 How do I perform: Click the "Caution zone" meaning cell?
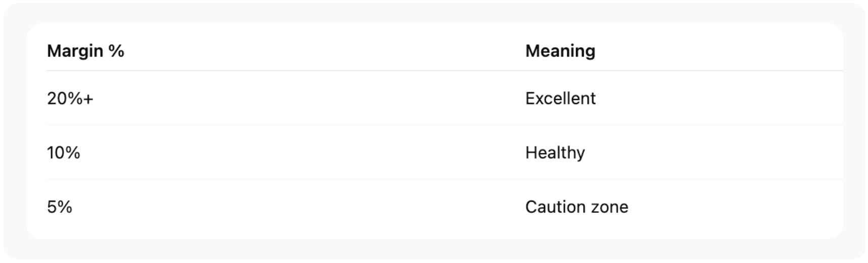[x=576, y=207]
